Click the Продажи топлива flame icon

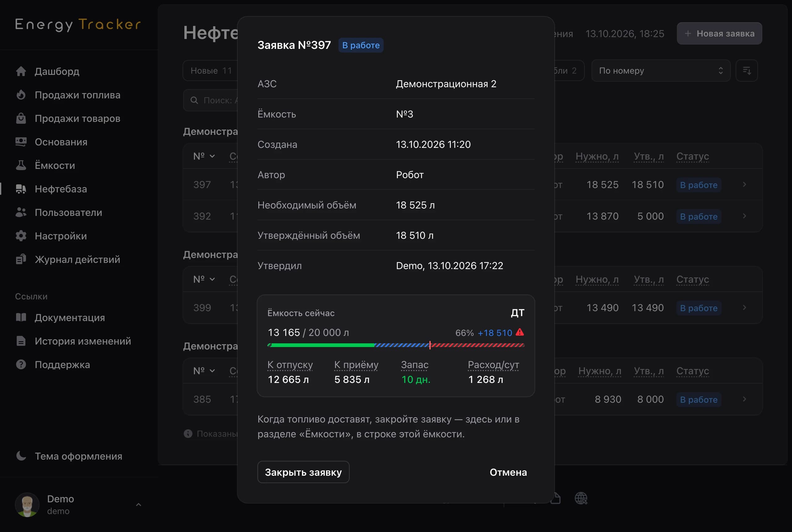[21, 95]
